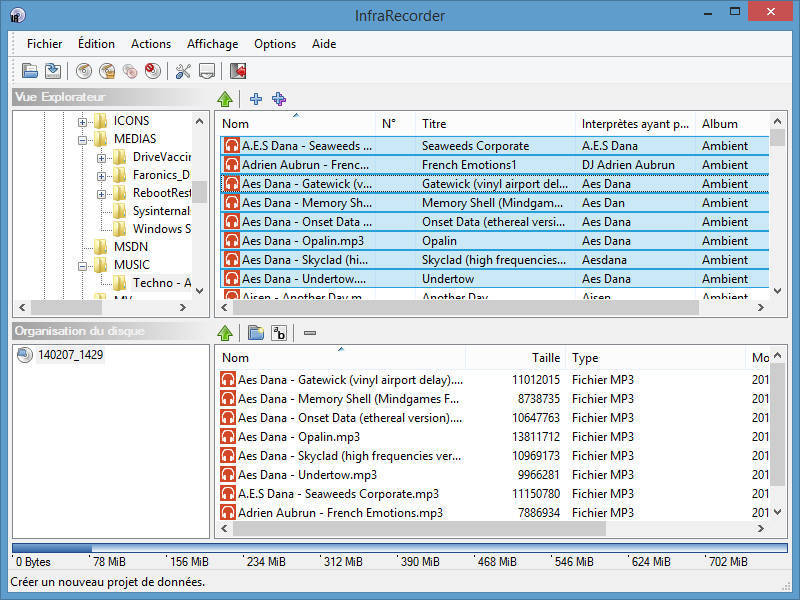
Task: Select Aes Dana - Memory Shell in disc layout
Action: point(494,399)
